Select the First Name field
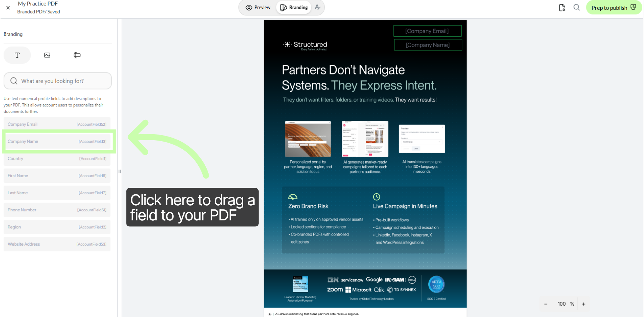 (57, 175)
